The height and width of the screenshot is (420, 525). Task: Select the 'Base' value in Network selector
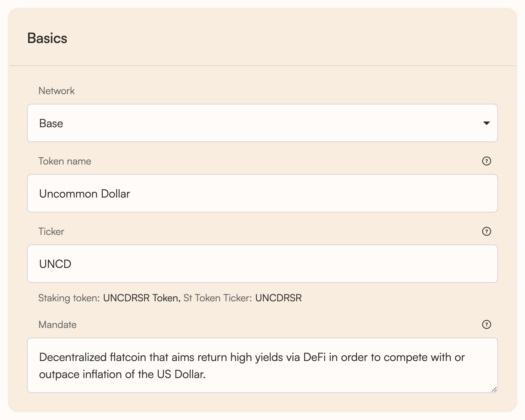pos(51,123)
